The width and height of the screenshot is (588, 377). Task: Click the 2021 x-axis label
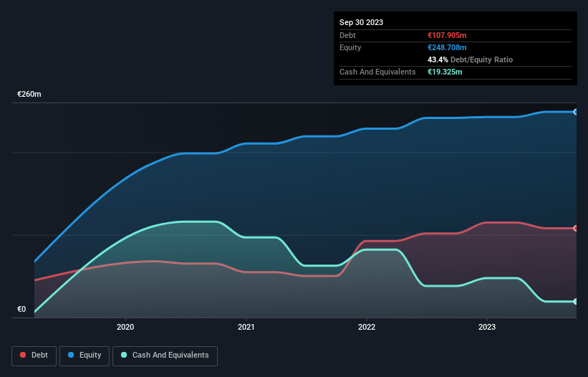click(x=246, y=327)
